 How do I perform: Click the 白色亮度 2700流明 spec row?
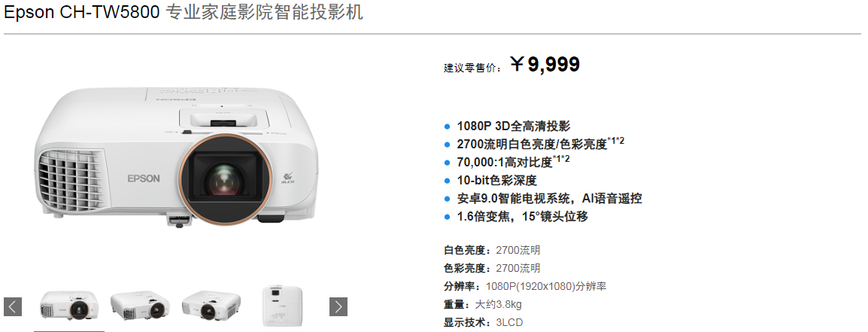click(x=492, y=250)
